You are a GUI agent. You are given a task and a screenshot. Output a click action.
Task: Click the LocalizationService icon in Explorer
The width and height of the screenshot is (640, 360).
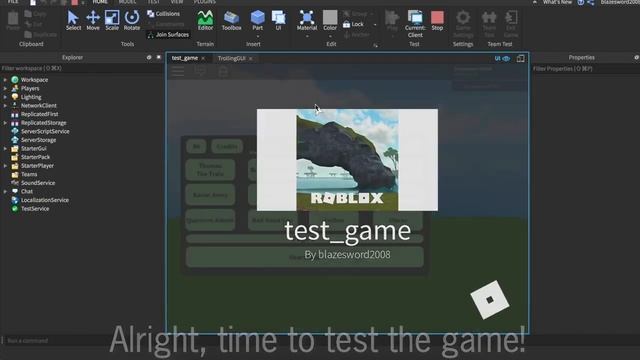pyautogui.click(x=15, y=200)
